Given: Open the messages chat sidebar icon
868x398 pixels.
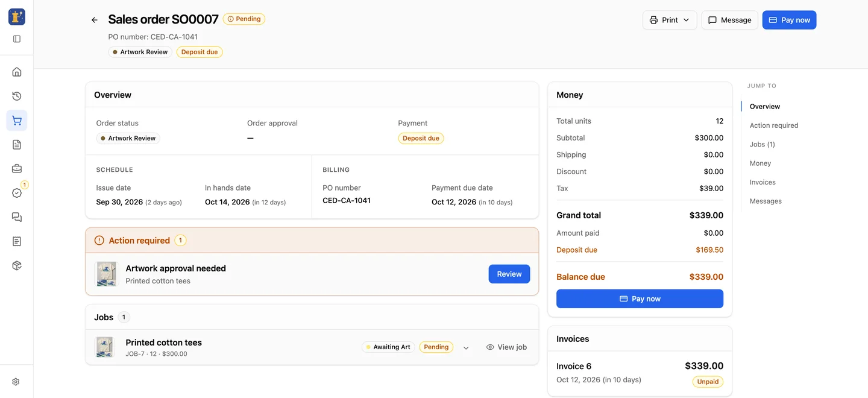Looking at the screenshot, I should pyautogui.click(x=17, y=217).
